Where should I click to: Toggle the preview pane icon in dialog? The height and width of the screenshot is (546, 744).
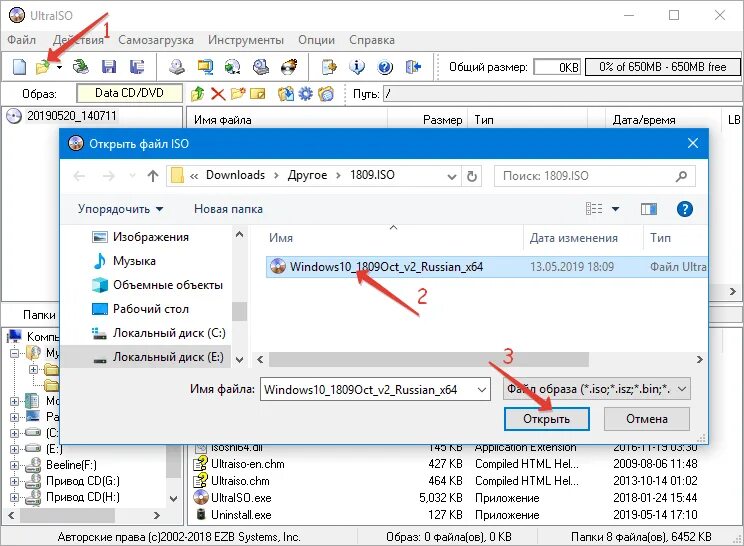[x=649, y=209]
